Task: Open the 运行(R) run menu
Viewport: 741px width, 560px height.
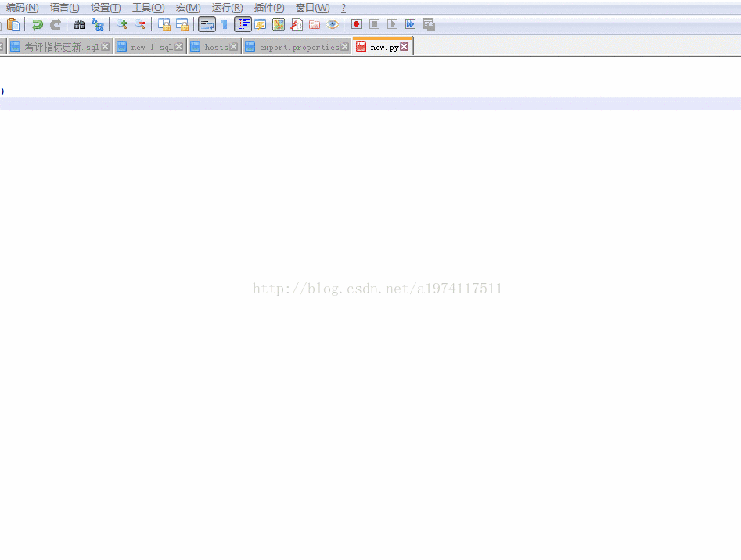Action: 228,8
